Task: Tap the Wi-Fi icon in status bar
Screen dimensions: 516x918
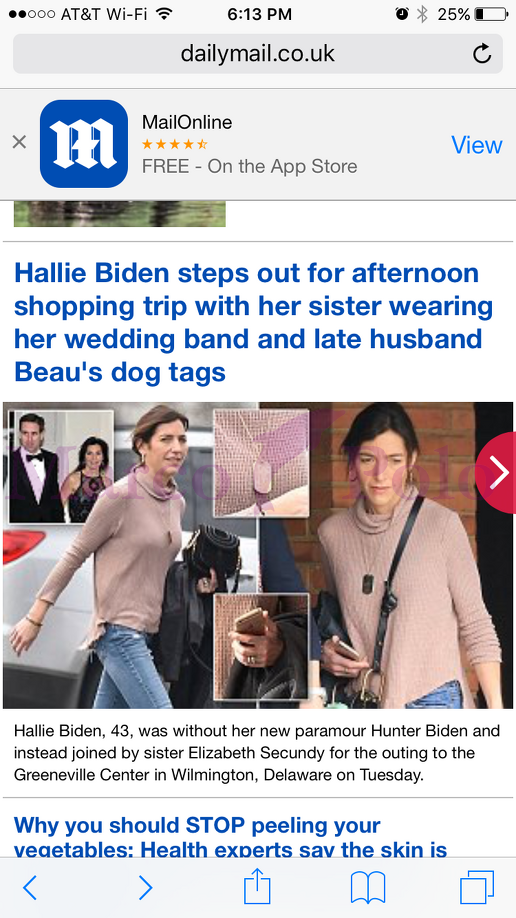Action: [x=165, y=13]
